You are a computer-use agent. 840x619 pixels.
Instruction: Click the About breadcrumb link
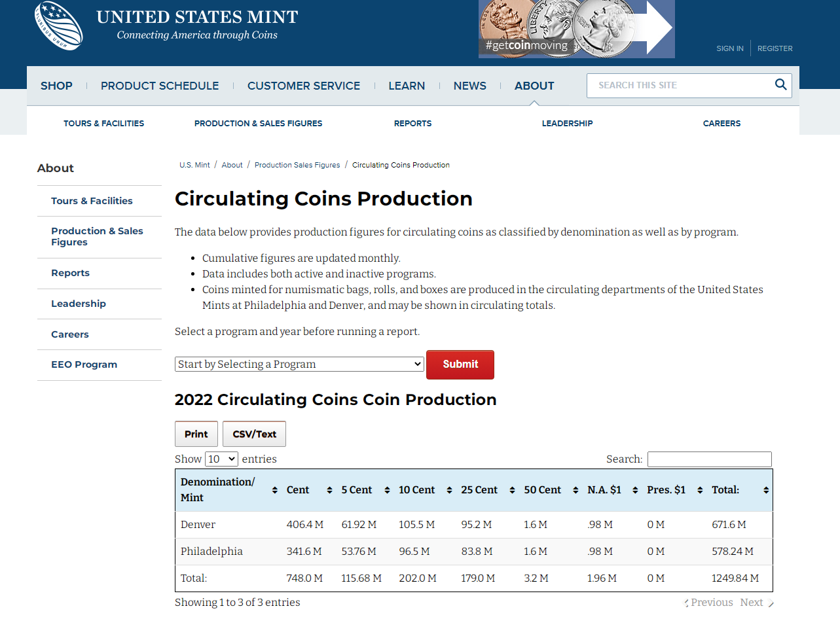pyautogui.click(x=232, y=165)
